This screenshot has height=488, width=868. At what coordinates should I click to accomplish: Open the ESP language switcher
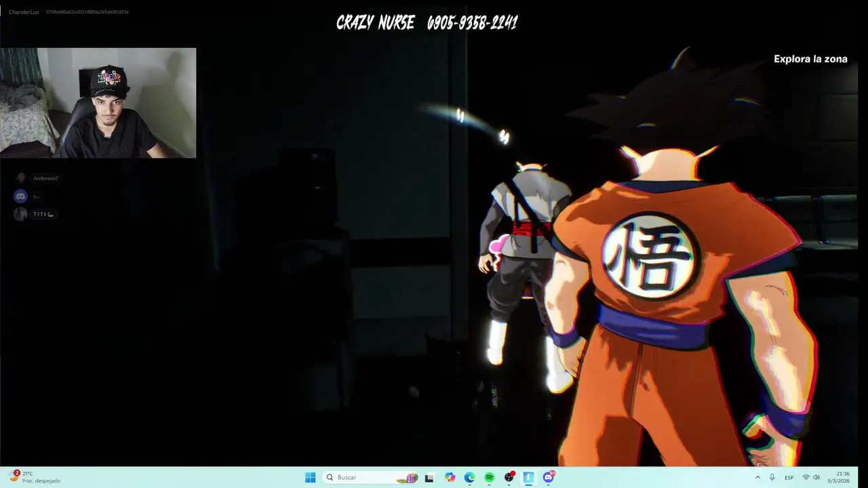click(x=789, y=477)
